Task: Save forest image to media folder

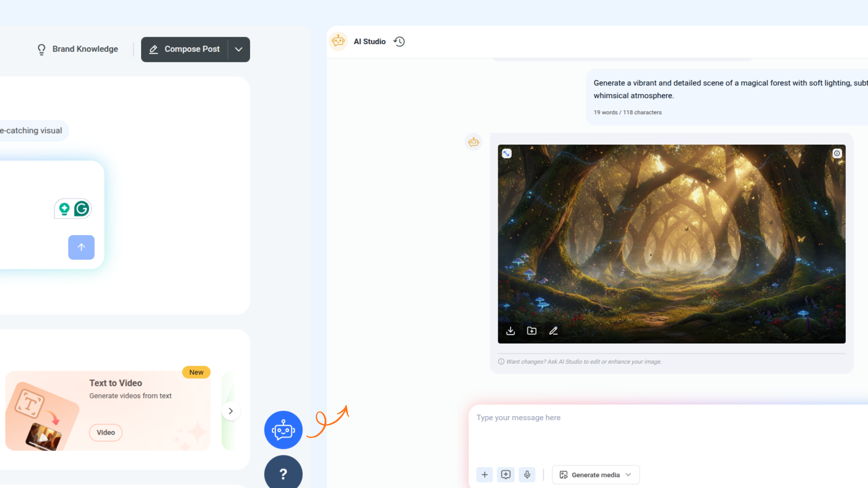Action: point(532,331)
